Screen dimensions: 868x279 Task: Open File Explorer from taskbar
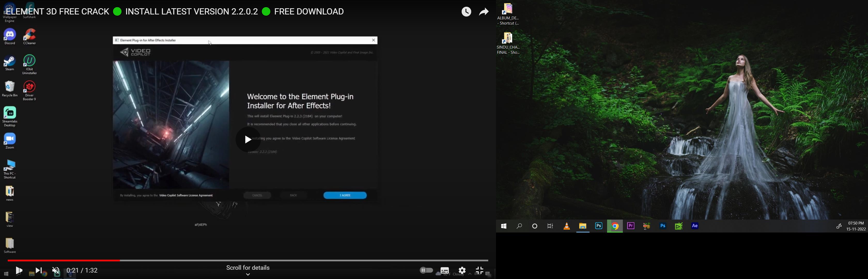[583, 226]
